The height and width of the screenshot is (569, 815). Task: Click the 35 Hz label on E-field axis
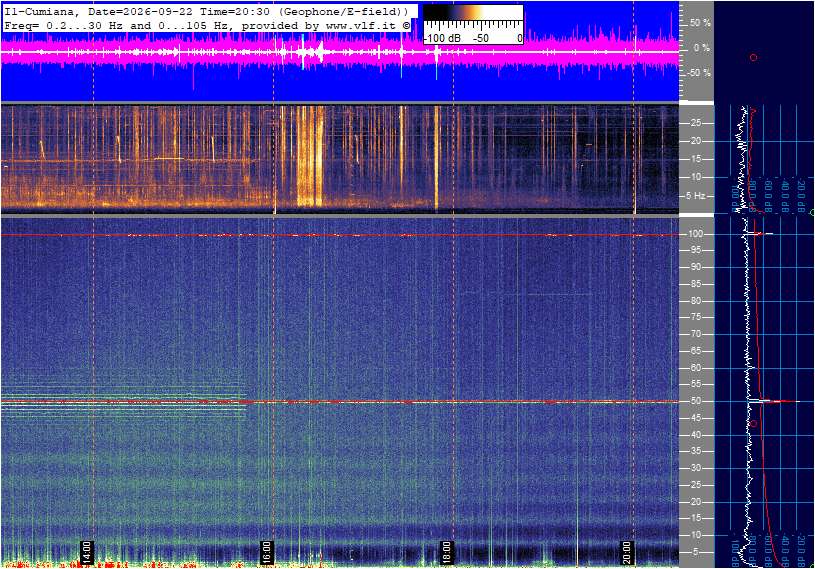pyautogui.click(x=695, y=452)
